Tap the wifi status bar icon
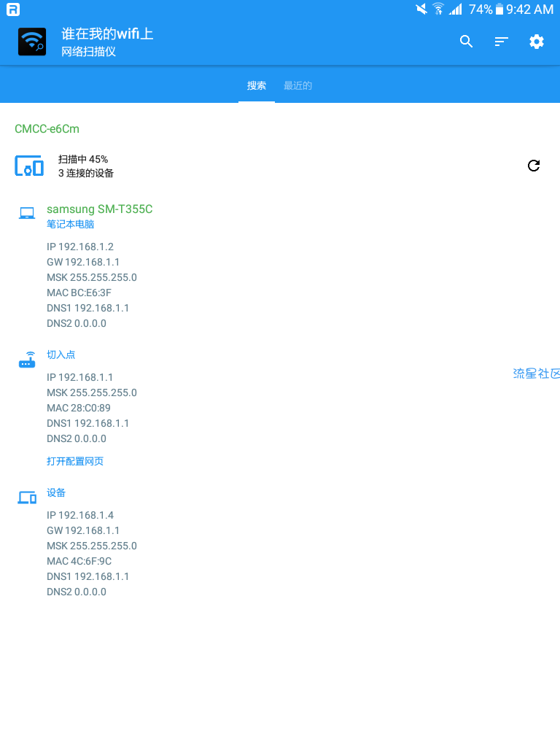 point(438,9)
